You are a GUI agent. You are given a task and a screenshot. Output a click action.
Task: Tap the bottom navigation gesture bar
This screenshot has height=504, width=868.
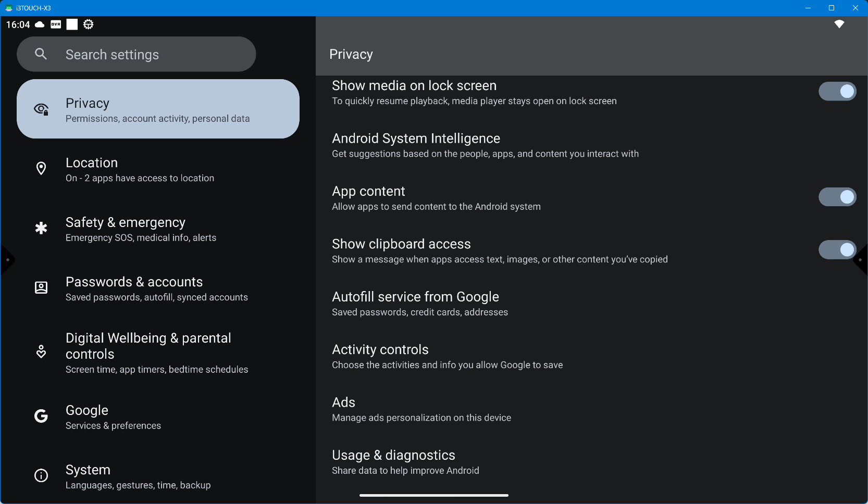point(433,495)
